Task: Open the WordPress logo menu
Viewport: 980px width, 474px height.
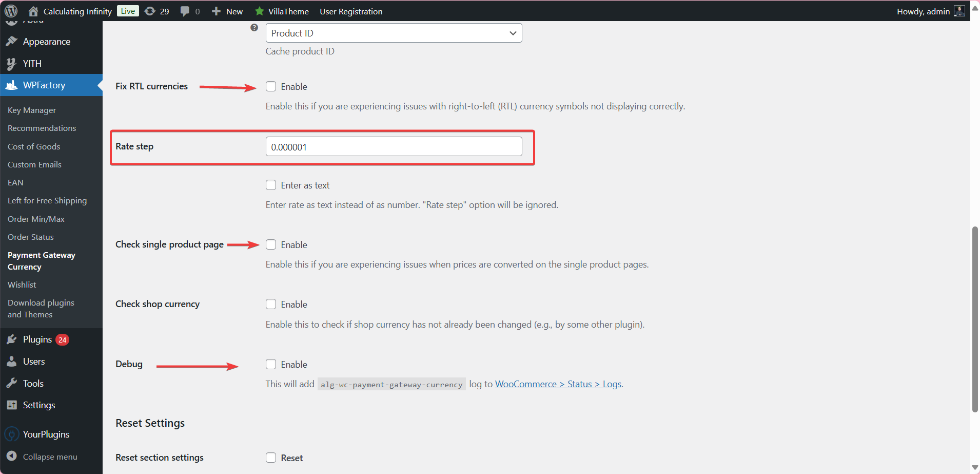Action: point(11,11)
